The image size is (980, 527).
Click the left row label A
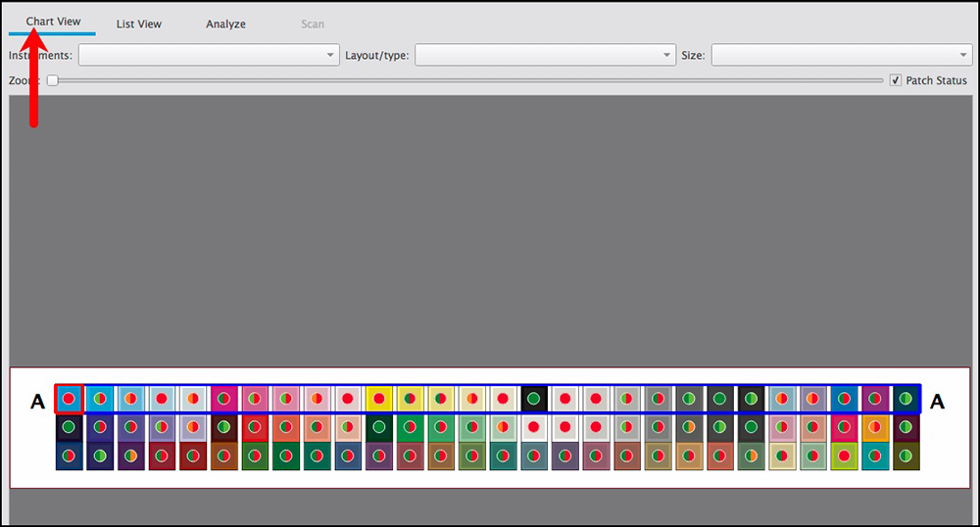click(x=38, y=402)
